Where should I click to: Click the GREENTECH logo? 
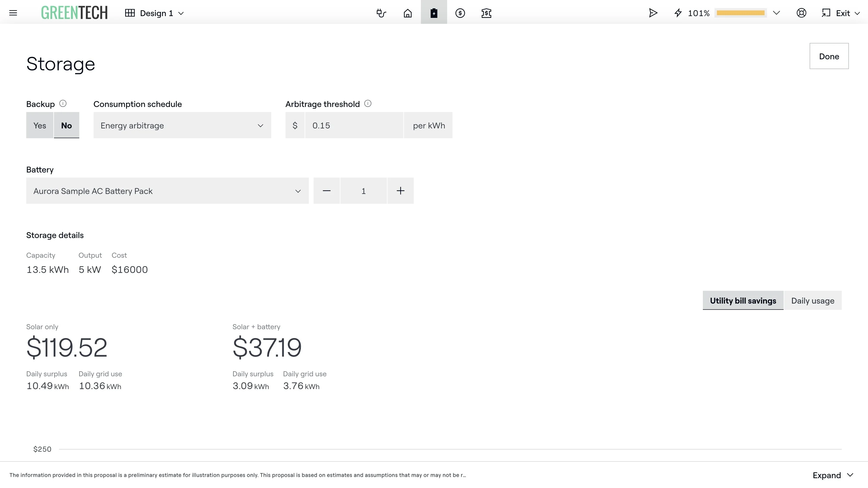coord(74,13)
